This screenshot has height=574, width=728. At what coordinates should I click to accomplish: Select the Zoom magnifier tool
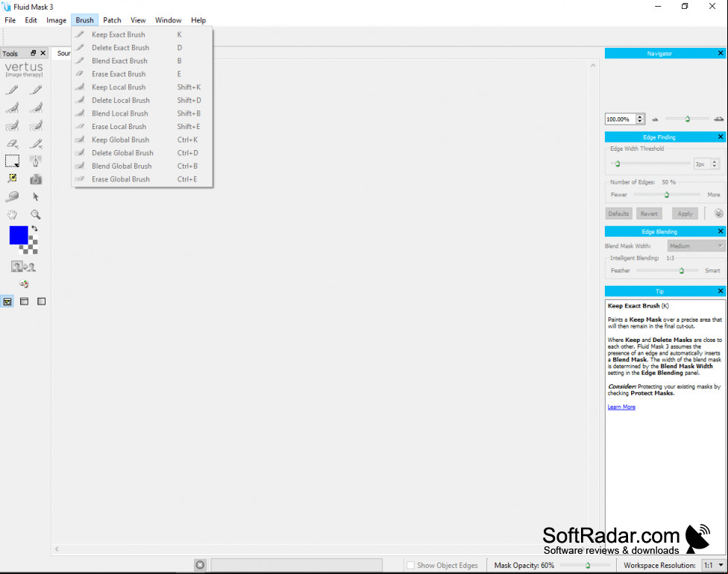point(36,214)
